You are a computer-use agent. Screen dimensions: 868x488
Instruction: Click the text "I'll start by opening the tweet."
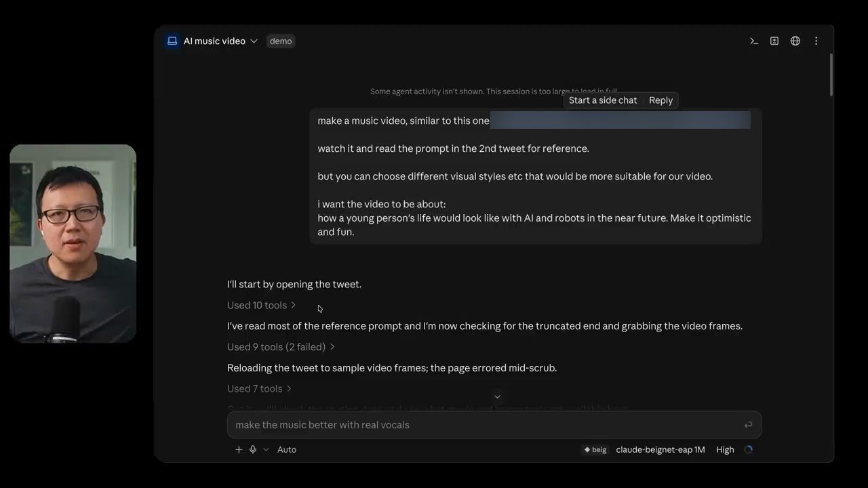click(x=294, y=285)
